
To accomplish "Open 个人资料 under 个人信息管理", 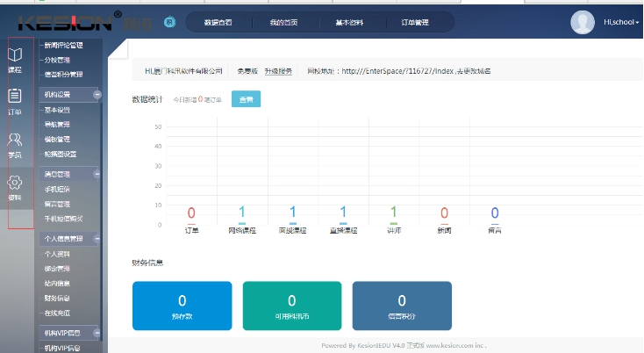I will pos(58,254).
